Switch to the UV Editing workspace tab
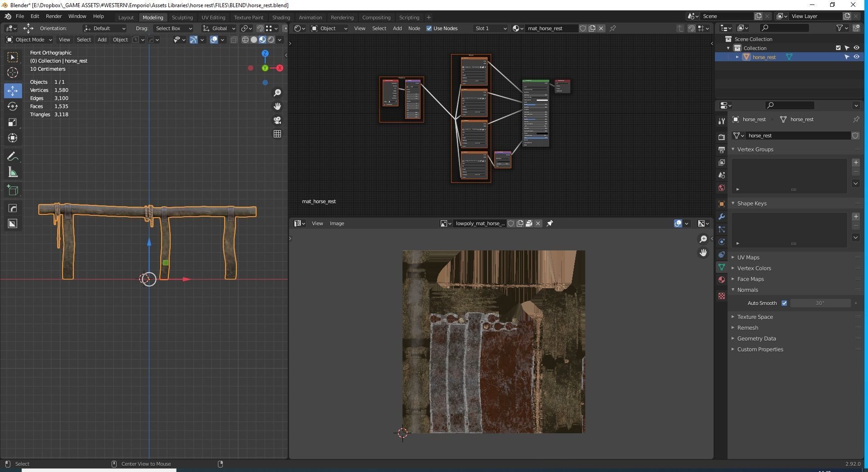Image resolution: width=868 pixels, height=472 pixels. coord(213,18)
